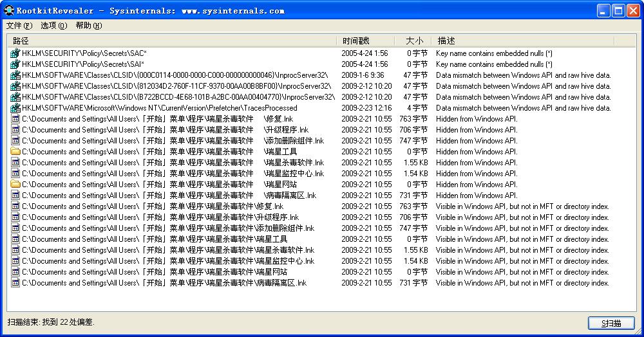Click the 扫描结束: 找到 22 处偏差 status text
The height and width of the screenshot is (337, 644).
pos(51,322)
